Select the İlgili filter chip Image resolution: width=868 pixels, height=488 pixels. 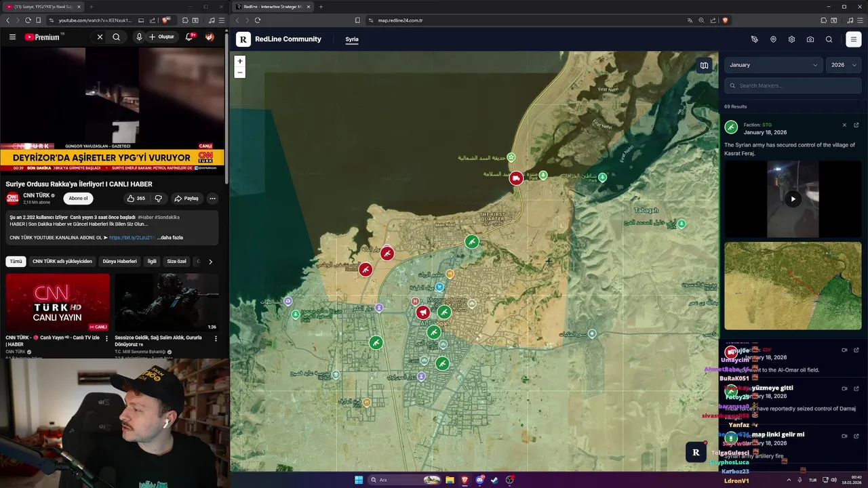152,261
